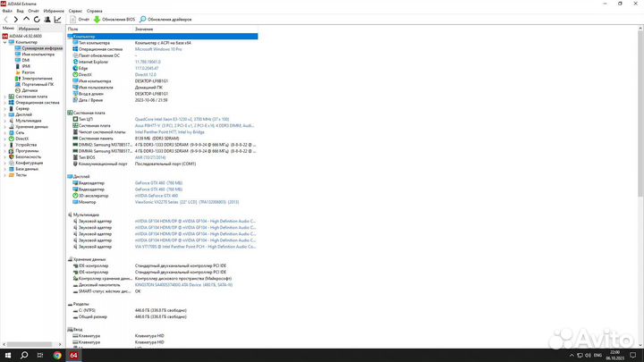644x362 pixels.
Task: Expand the Хранение данных tree node
Action: 7,127
